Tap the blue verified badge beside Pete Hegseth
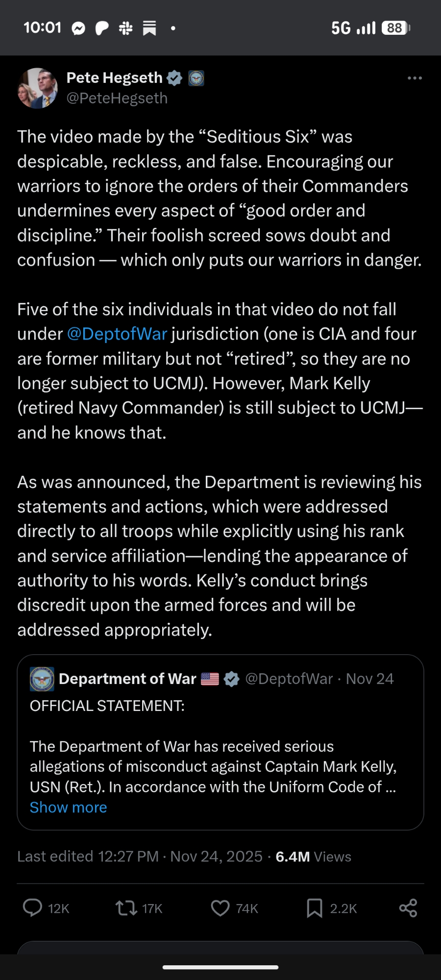441x980 pixels. tap(174, 78)
